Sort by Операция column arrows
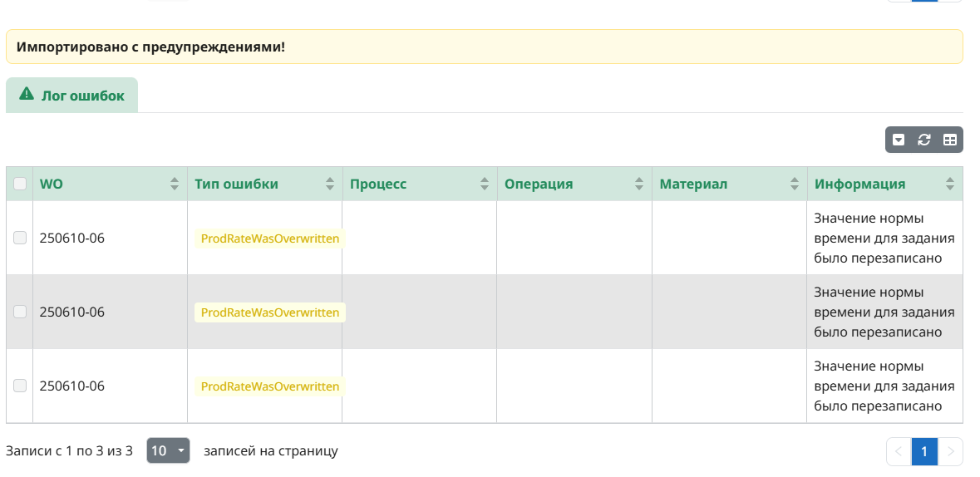The width and height of the screenshot is (980, 477). point(639,184)
